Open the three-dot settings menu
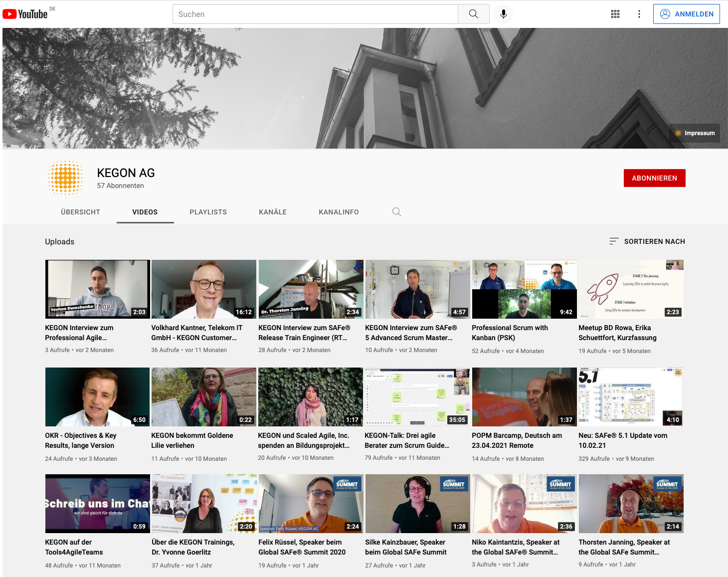The width and height of the screenshot is (728, 577). (x=639, y=14)
